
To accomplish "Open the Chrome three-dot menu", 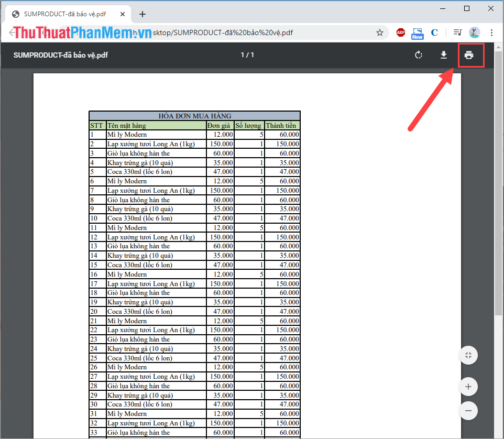I will click(491, 32).
